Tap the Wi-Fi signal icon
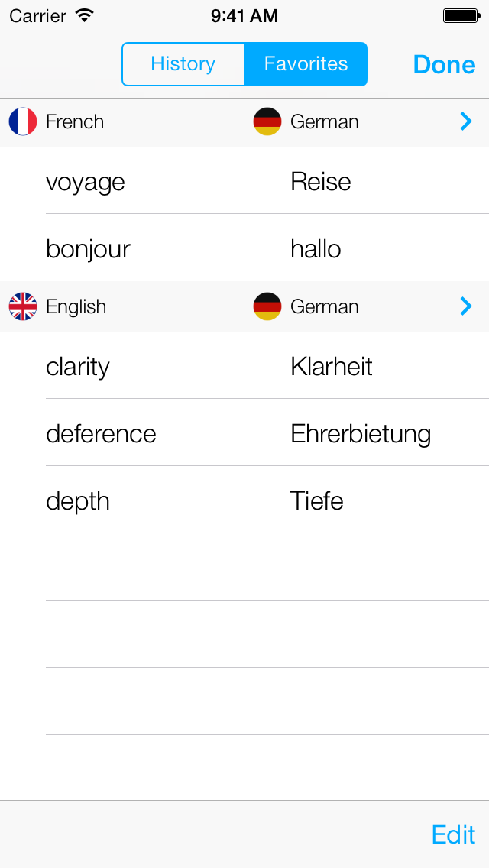 coord(84,15)
